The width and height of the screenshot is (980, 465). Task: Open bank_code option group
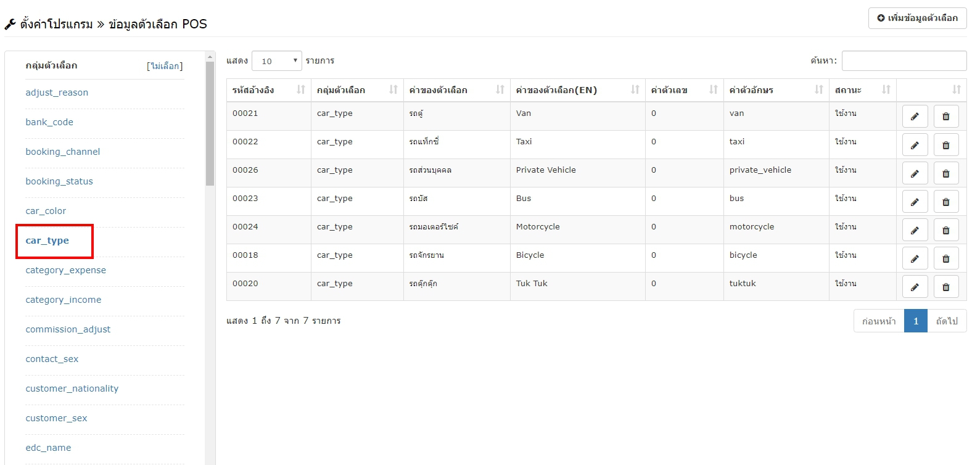tap(49, 122)
